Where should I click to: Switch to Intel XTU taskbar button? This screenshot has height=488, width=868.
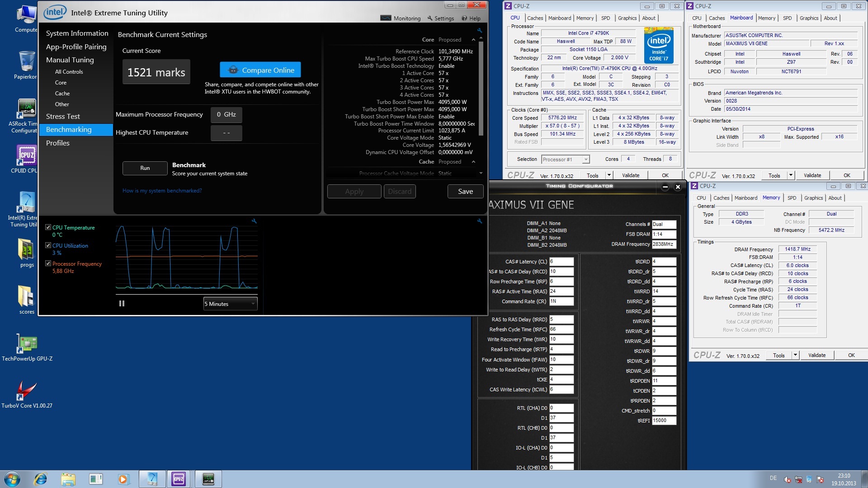pos(152,479)
